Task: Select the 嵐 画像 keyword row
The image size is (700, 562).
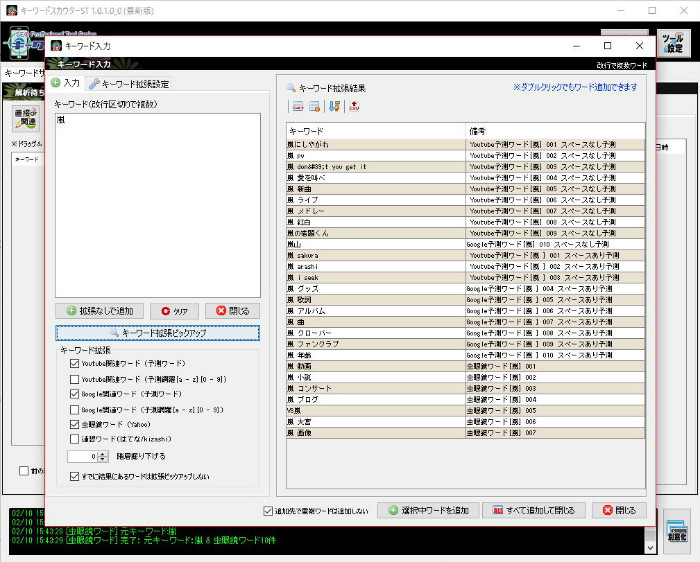Action: [x=466, y=433]
